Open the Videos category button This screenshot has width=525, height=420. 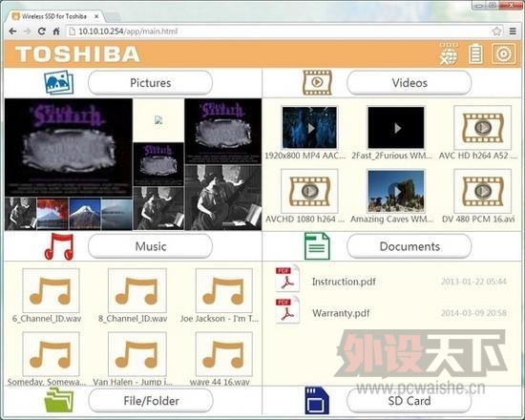(409, 83)
